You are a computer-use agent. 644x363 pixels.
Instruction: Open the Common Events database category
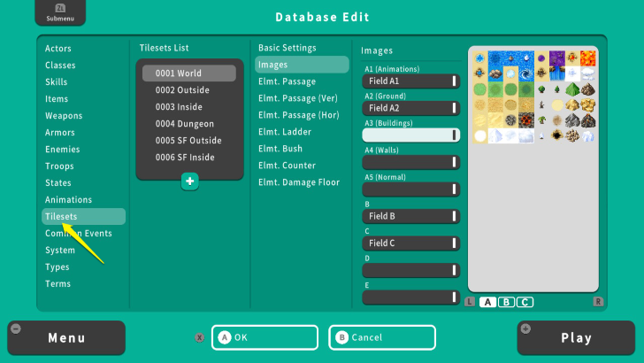[x=79, y=234]
